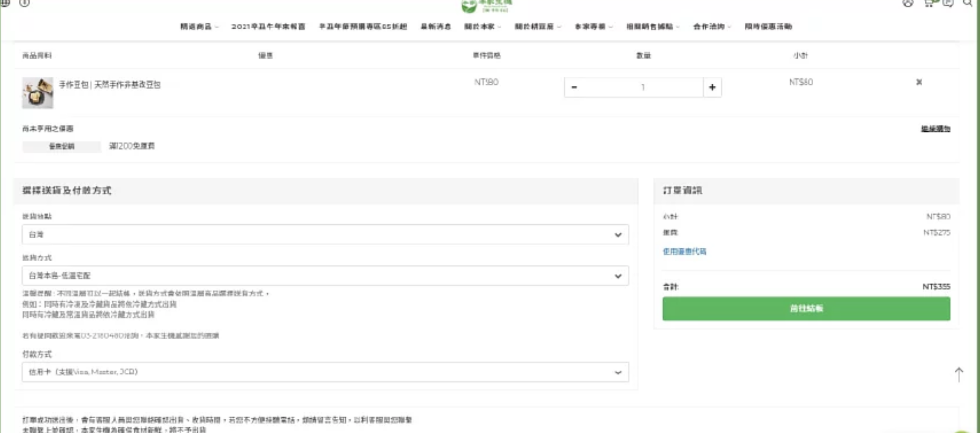
Task: Click the 手作豆包 product thumbnail
Action: pos(38,93)
